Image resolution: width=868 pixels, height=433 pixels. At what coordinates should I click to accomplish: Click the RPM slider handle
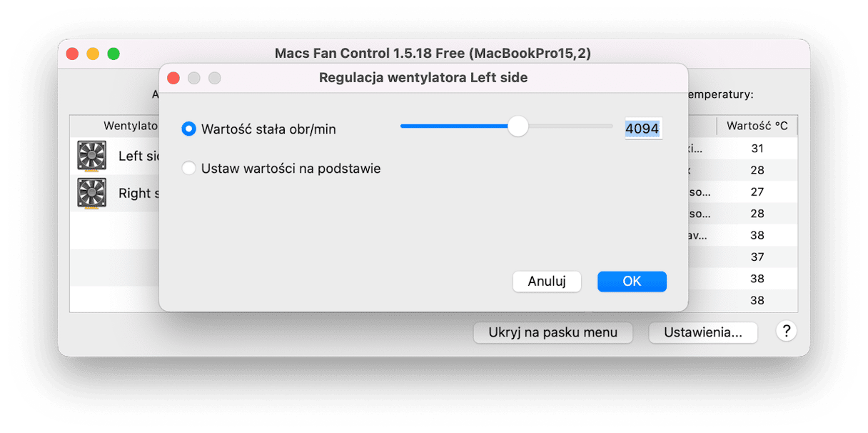pyautogui.click(x=518, y=126)
